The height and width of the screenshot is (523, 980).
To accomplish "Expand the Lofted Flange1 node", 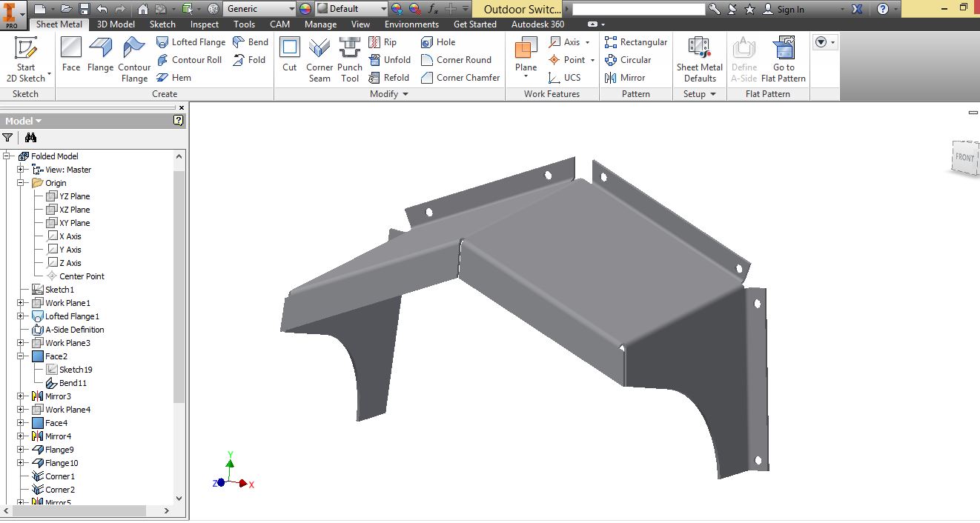I will coord(21,316).
